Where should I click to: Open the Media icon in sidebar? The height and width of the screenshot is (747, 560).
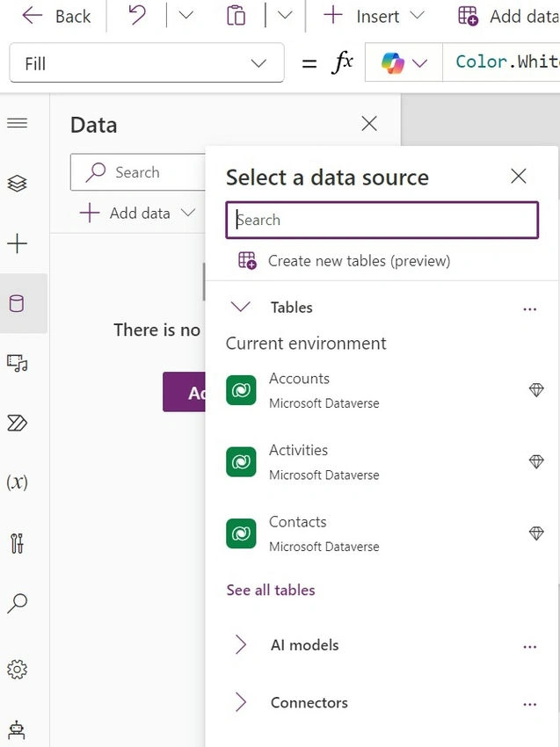click(x=18, y=364)
